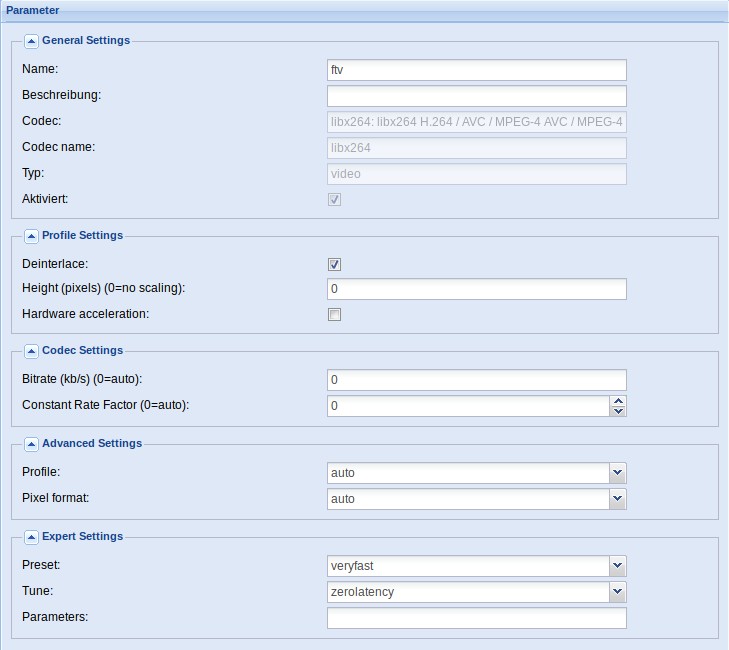Click the Constant Rate Factor value field
The height and width of the screenshot is (650, 729).
[x=468, y=406]
